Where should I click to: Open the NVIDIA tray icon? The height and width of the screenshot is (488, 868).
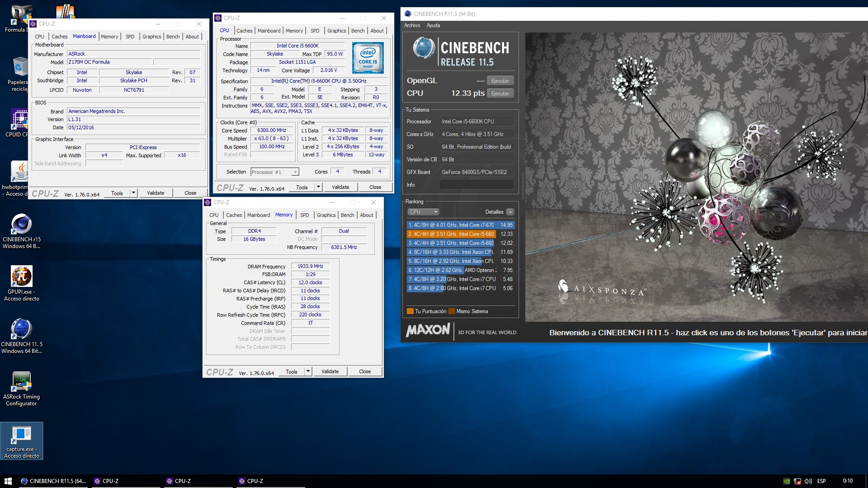787,481
